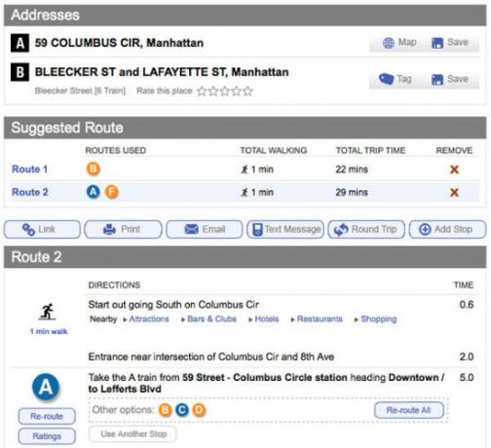Click the Use Another Stop button

tap(133, 433)
